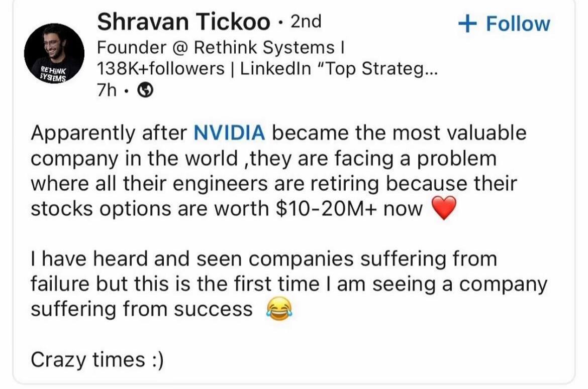588x389 pixels.
Task: Open Shravan Tickoo's profile photo
Action: tap(54, 53)
